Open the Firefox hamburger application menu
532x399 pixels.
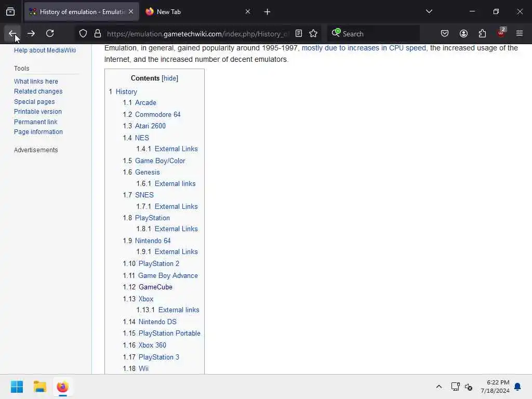click(x=520, y=33)
